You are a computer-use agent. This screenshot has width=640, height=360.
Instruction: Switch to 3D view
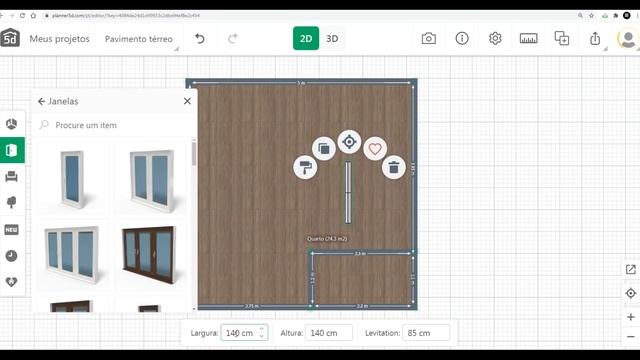(332, 38)
